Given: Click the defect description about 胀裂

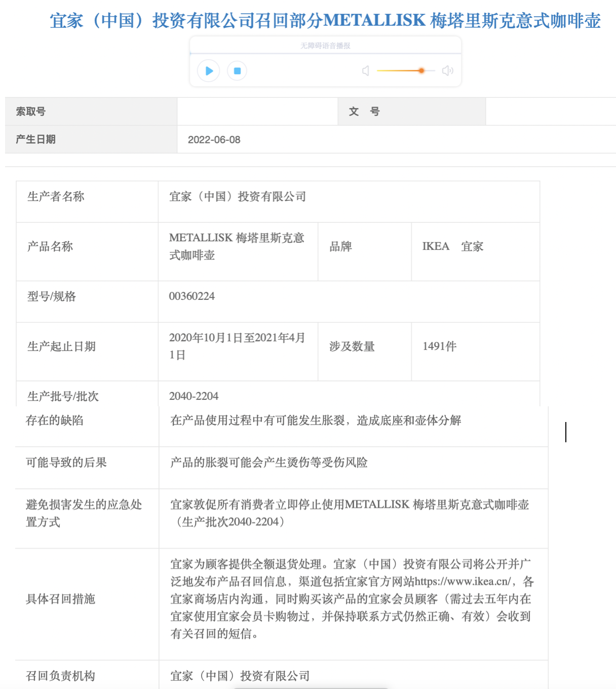Looking at the screenshot, I should [x=316, y=420].
